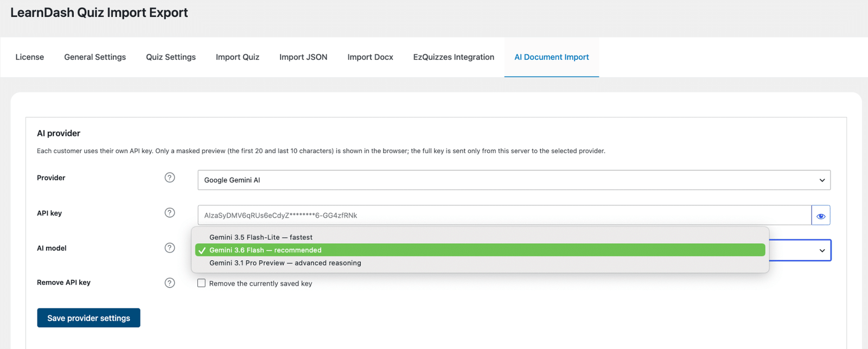868x349 pixels.
Task: Switch to the General Settings tab
Action: pos(95,57)
